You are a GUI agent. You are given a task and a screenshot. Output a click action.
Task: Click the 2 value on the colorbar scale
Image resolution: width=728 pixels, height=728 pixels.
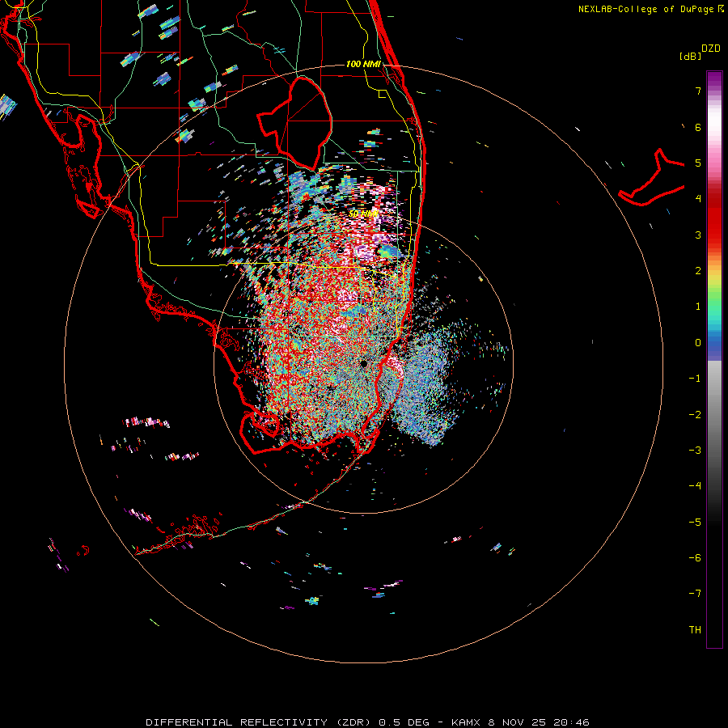point(698,271)
